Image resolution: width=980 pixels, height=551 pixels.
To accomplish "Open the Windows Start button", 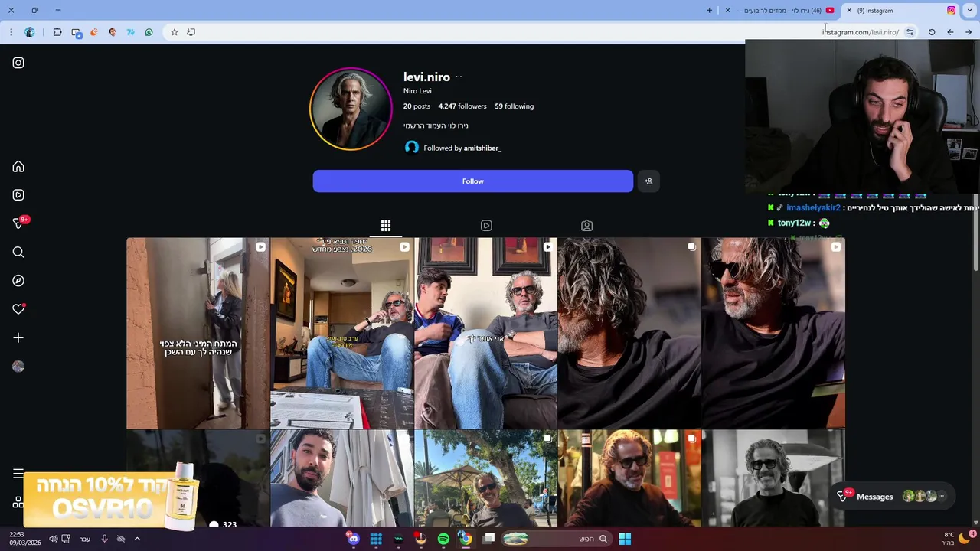I will pyautogui.click(x=625, y=539).
